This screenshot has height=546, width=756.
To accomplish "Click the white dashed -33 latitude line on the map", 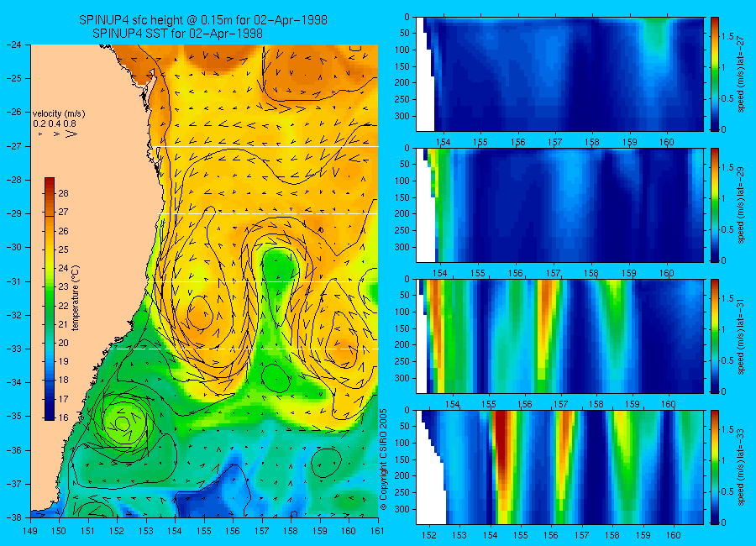I will coord(245,349).
